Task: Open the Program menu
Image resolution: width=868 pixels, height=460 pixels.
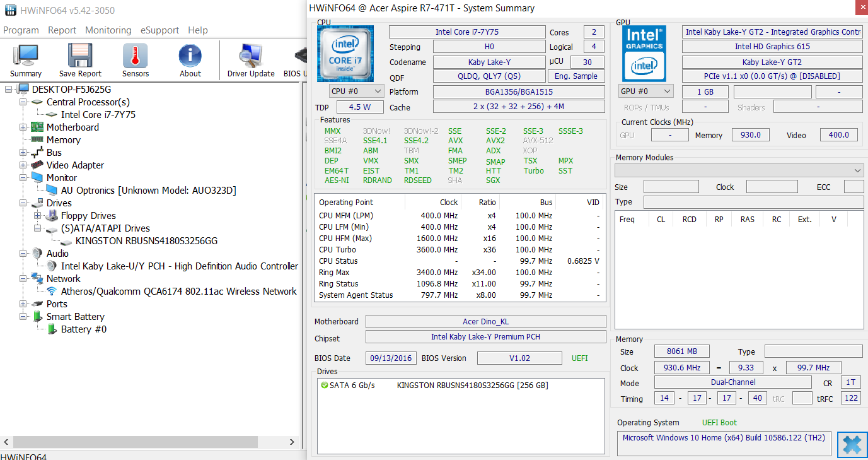Action: [21, 30]
